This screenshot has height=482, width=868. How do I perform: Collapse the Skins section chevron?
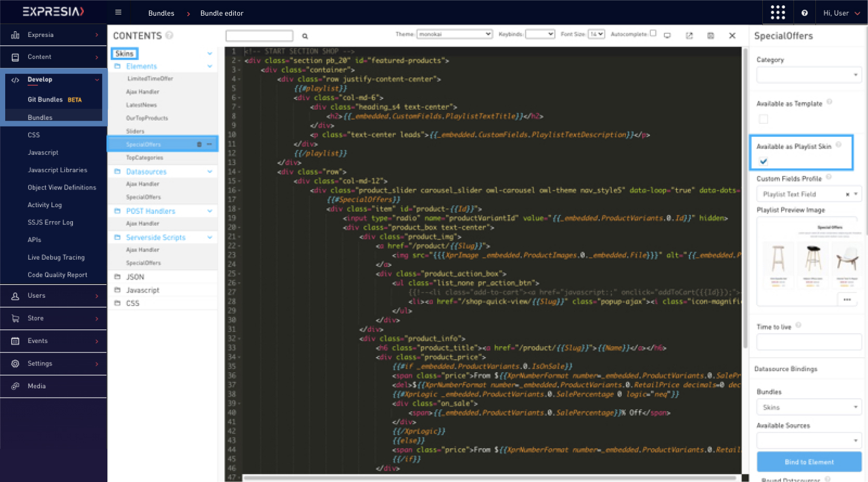210,54
